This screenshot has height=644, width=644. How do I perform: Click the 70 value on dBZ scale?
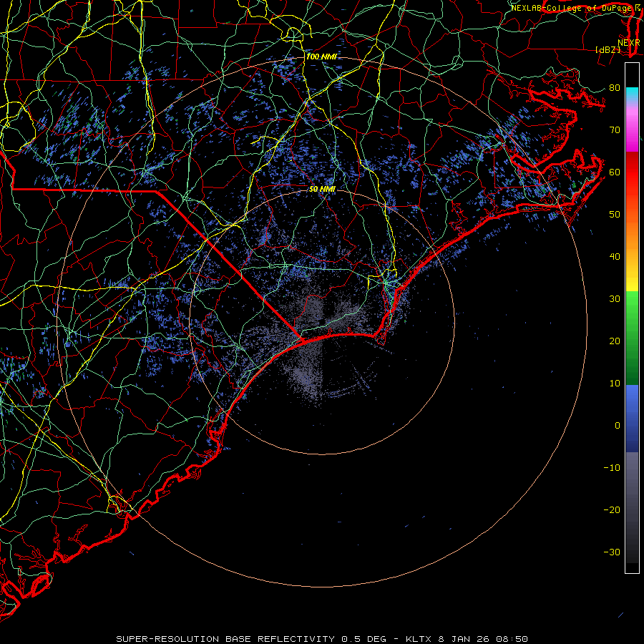[615, 130]
